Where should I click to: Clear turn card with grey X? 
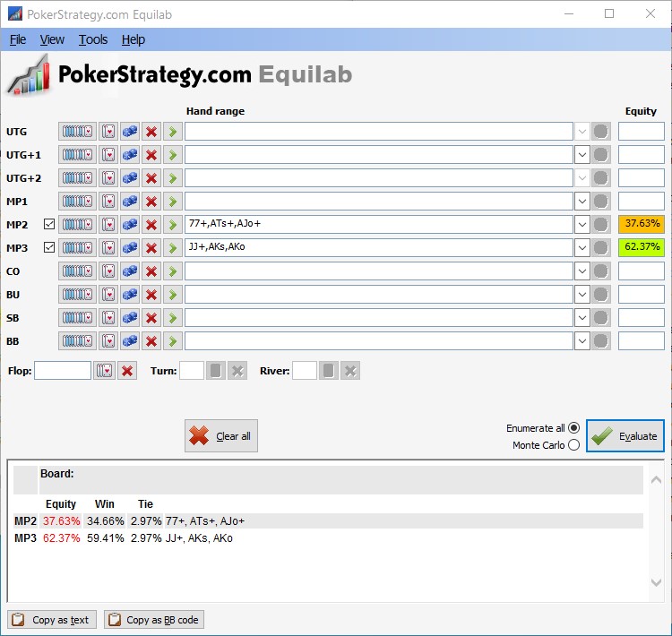pyautogui.click(x=237, y=371)
